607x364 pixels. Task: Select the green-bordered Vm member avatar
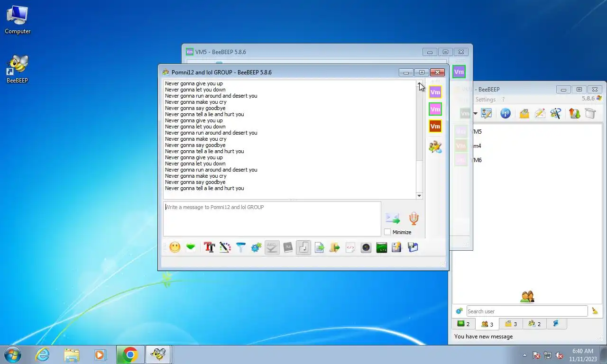click(435, 109)
